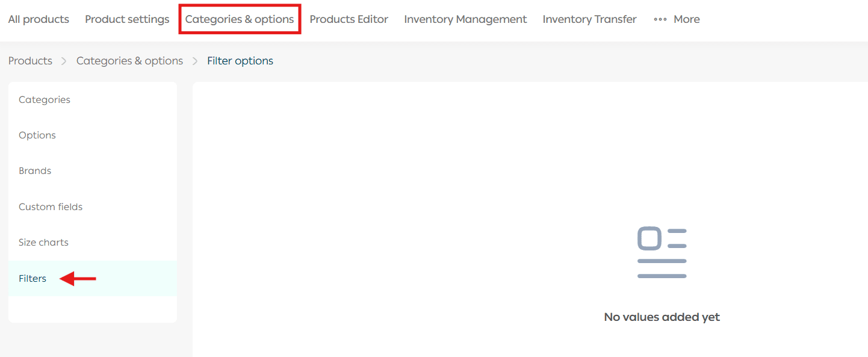The width and height of the screenshot is (868, 357).
Task: Select the Categories & options tab
Action: pyautogui.click(x=240, y=19)
